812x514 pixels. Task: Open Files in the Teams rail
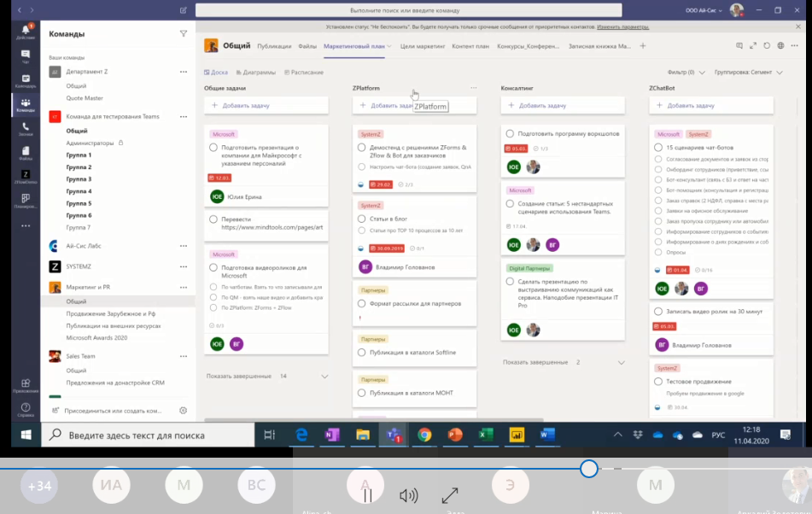(26, 153)
